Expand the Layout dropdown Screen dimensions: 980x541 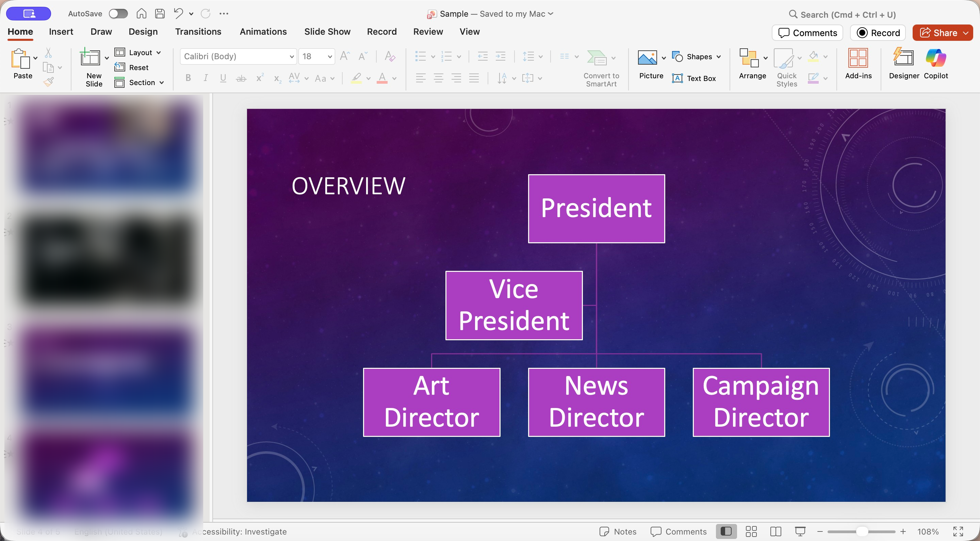click(138, 52)
